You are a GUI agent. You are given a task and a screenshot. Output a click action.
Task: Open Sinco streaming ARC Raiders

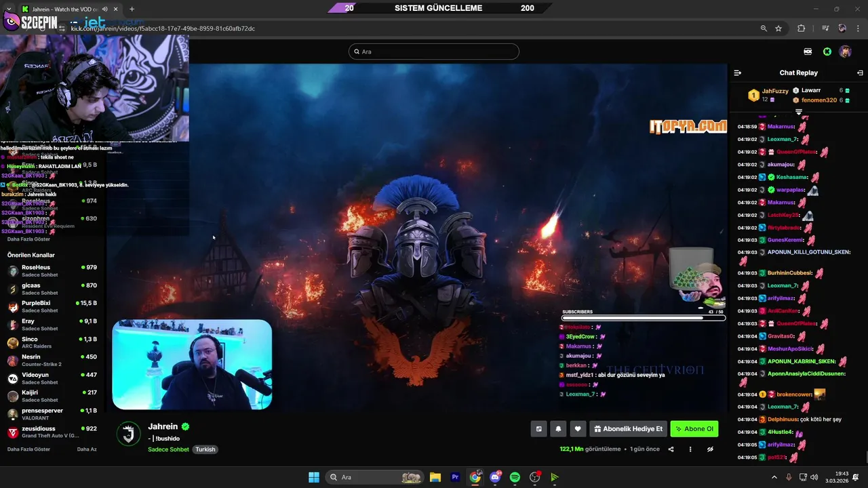point(53,342)
